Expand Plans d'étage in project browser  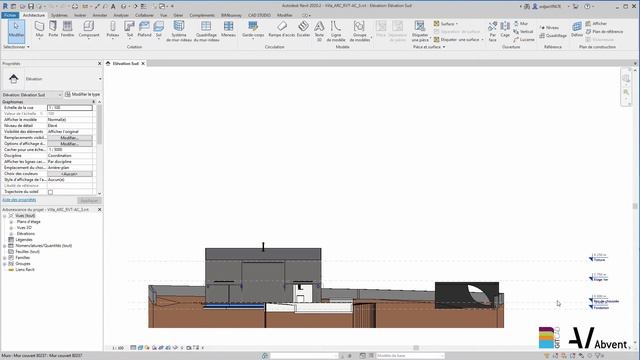click(x=11, y=222)
